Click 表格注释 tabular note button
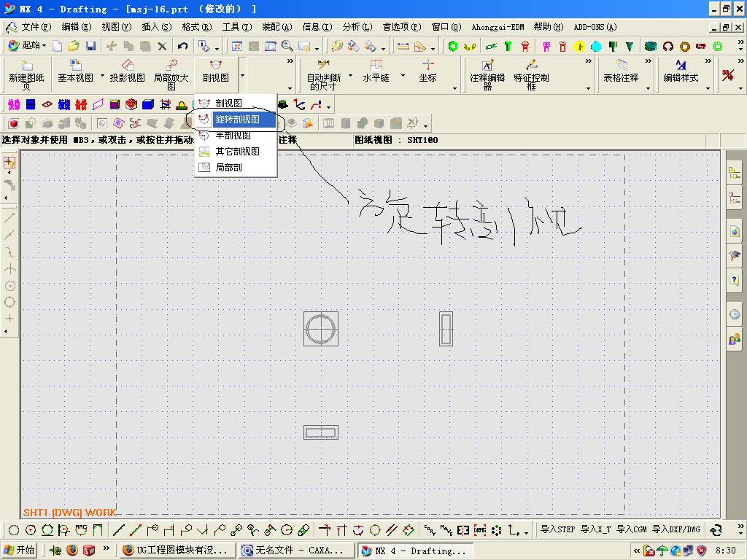 621,71
